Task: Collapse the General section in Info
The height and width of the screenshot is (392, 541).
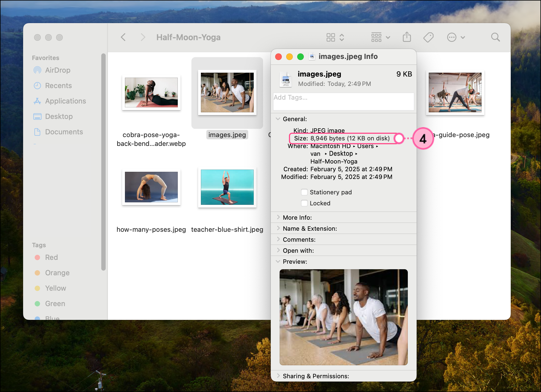Action: pyautogui.click(x=278, y=119)
